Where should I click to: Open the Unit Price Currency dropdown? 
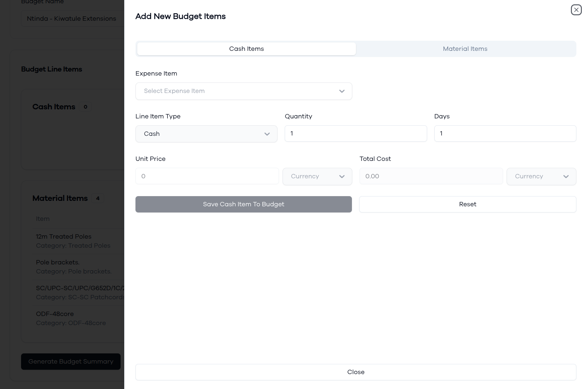[317, 176]
